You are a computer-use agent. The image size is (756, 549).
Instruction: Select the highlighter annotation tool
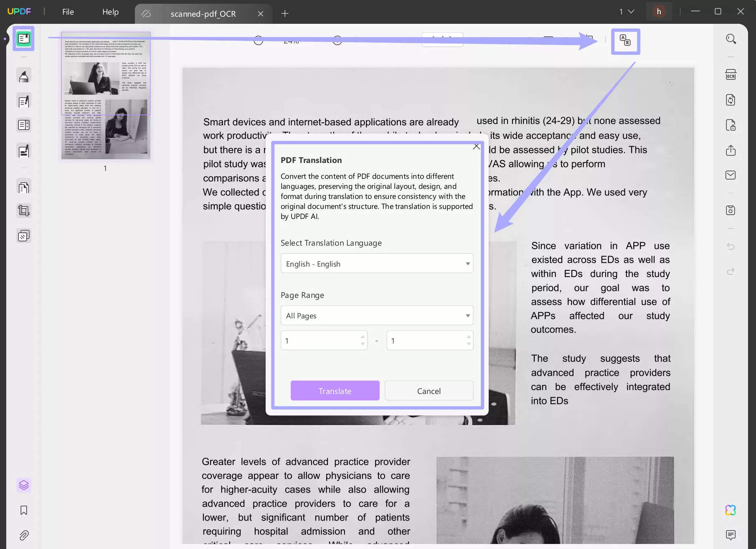(24, 75)
